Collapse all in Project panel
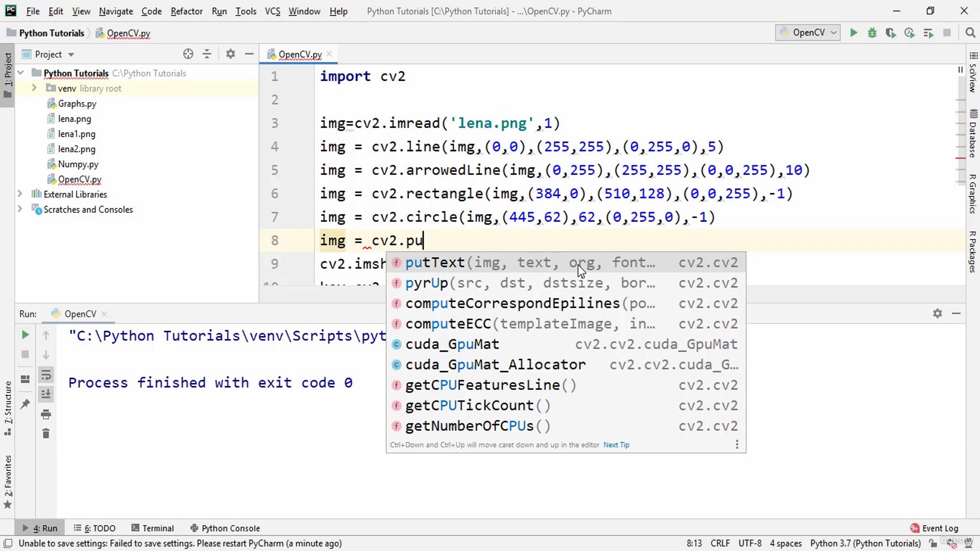The image size is (980, 551). pyautogui.click(x=207, y=54)
